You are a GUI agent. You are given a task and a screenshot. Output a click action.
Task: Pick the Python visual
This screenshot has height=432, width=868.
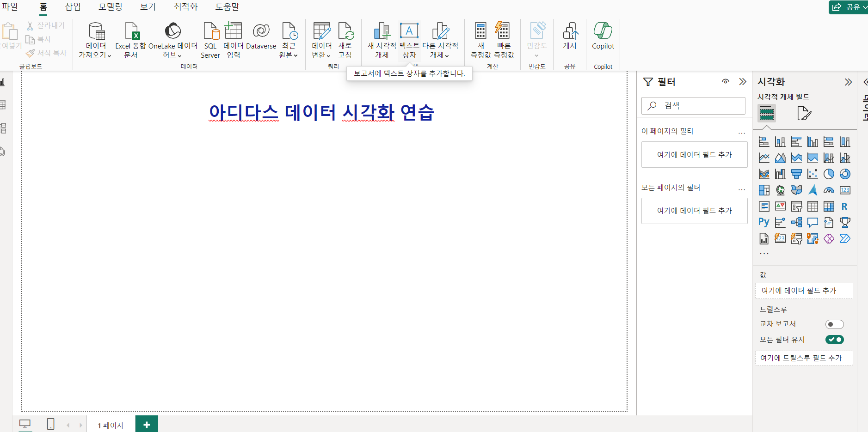(764, 223)
